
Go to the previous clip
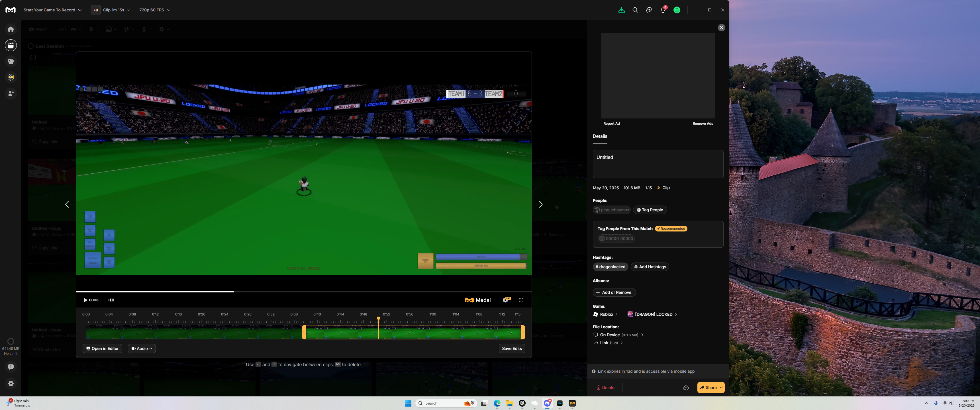tap(67, 204)
